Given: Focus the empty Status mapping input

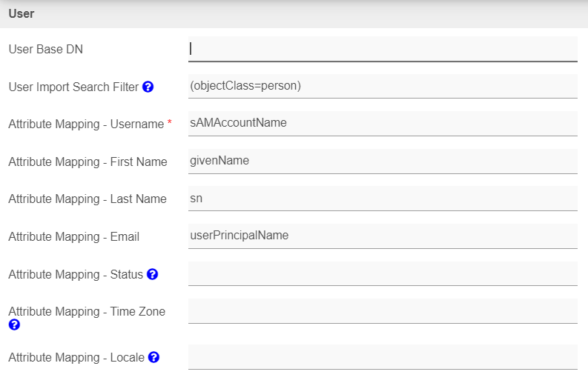Looking at the screenshot, I should (383, 273).
